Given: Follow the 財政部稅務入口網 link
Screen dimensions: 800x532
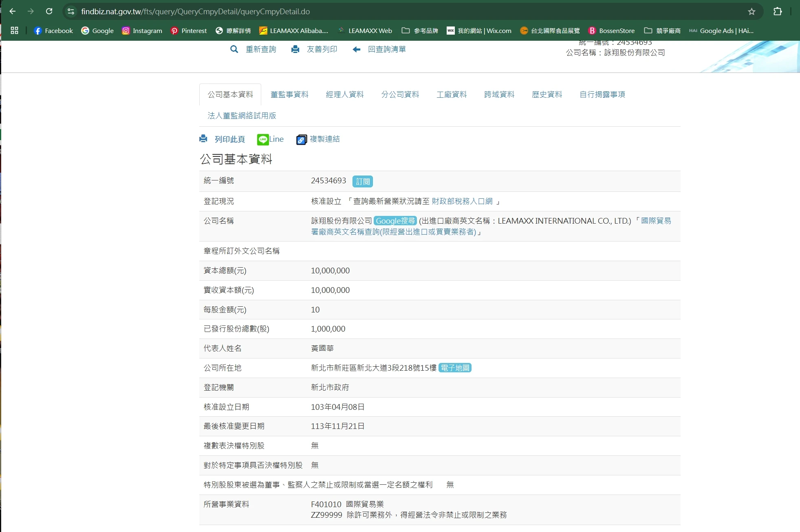Looking at the screenshot, I should 462,201.
